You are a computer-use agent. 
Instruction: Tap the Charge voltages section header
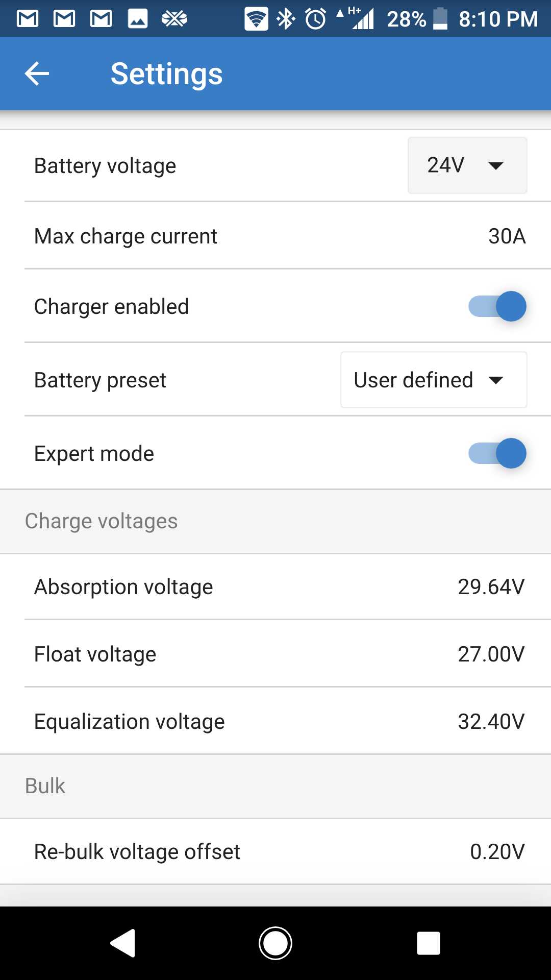point(102,521)
